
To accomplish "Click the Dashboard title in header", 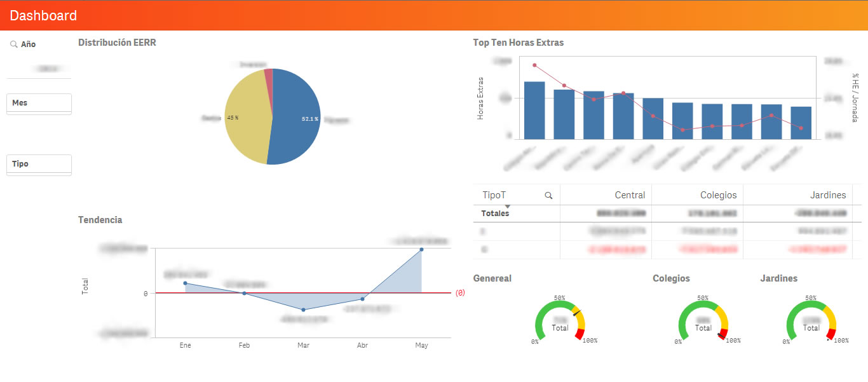I will (x=43, y=15).
